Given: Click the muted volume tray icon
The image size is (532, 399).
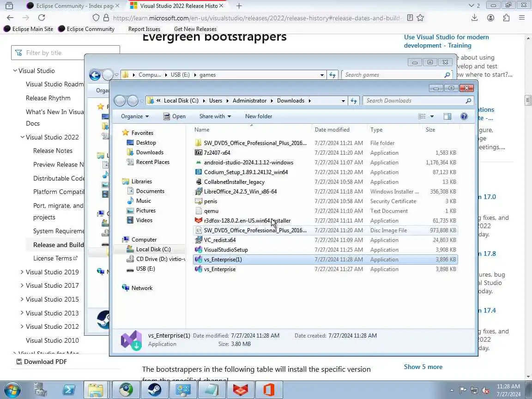Looking at the screenshot, I should click(485, 391).
